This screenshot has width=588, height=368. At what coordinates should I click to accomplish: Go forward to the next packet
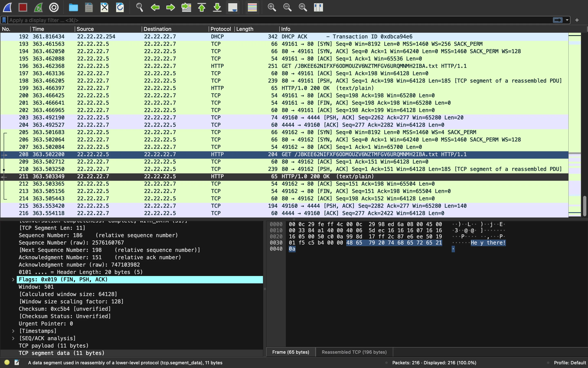click(170, 7)
